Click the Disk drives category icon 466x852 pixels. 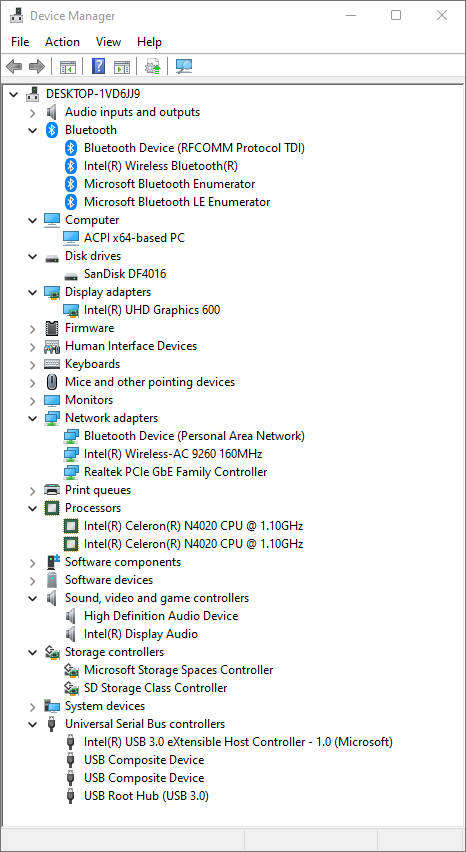click(52, 258)
